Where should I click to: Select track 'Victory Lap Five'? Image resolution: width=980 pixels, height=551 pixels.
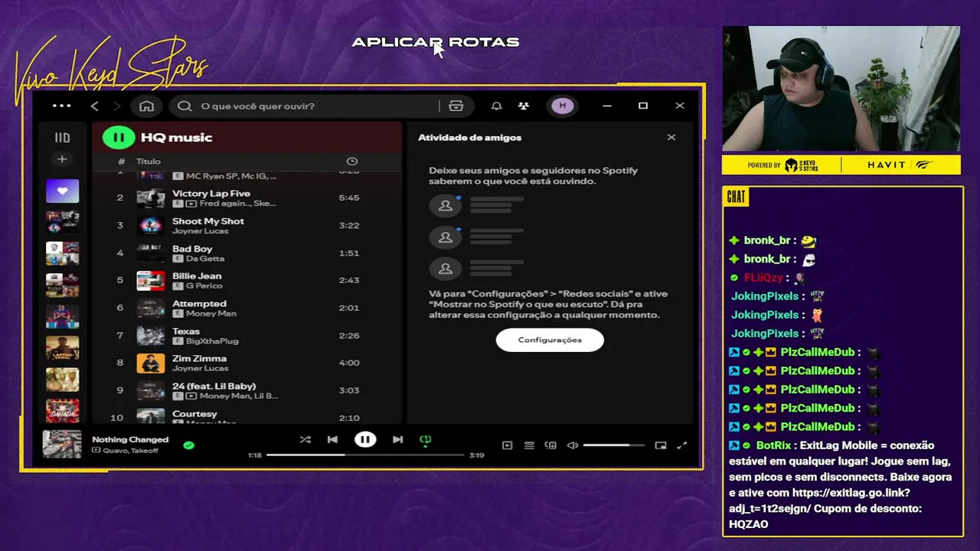(x=211, y=194)
